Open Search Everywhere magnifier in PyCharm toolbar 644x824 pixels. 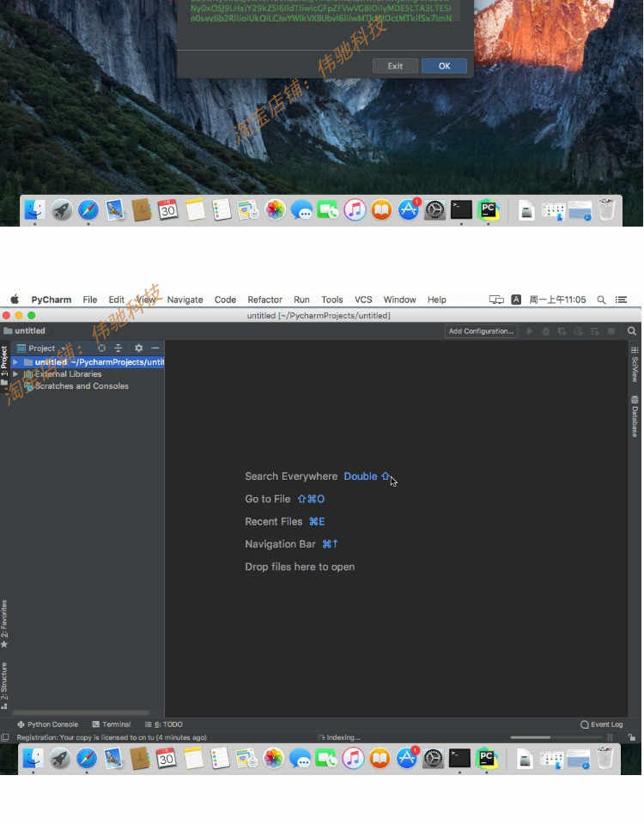632,331
